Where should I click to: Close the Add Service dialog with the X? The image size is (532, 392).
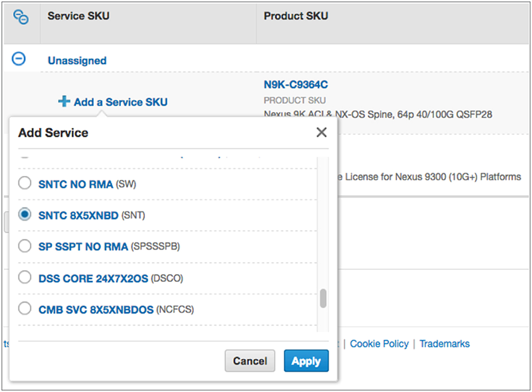pos(321,132)
